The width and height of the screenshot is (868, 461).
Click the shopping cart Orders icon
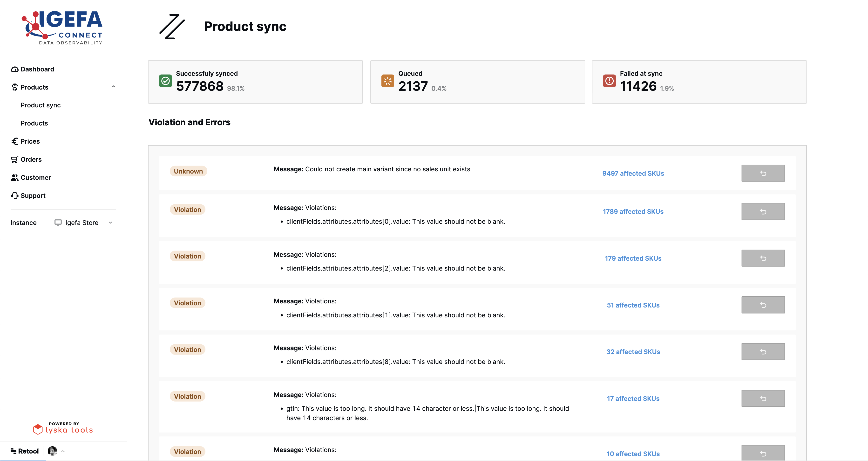(x=14, y=160)
